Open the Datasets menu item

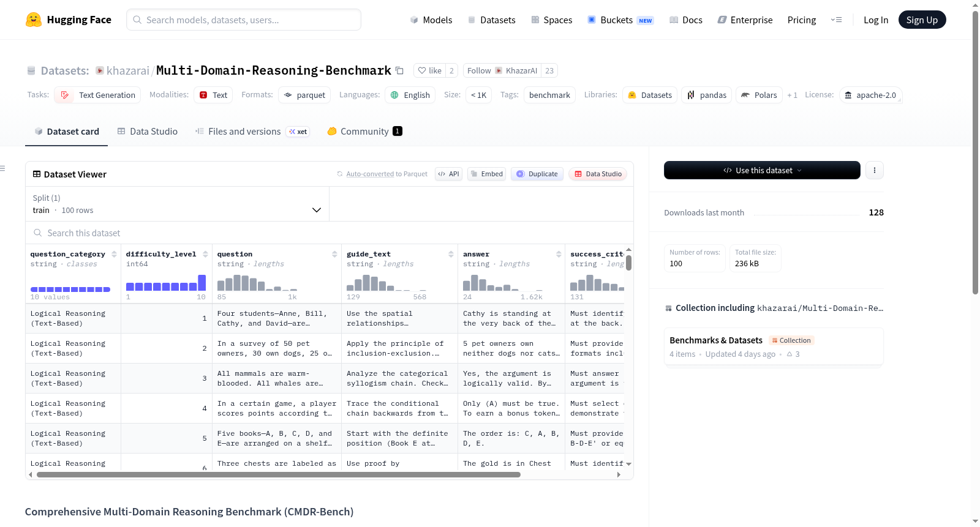point(492,20)
